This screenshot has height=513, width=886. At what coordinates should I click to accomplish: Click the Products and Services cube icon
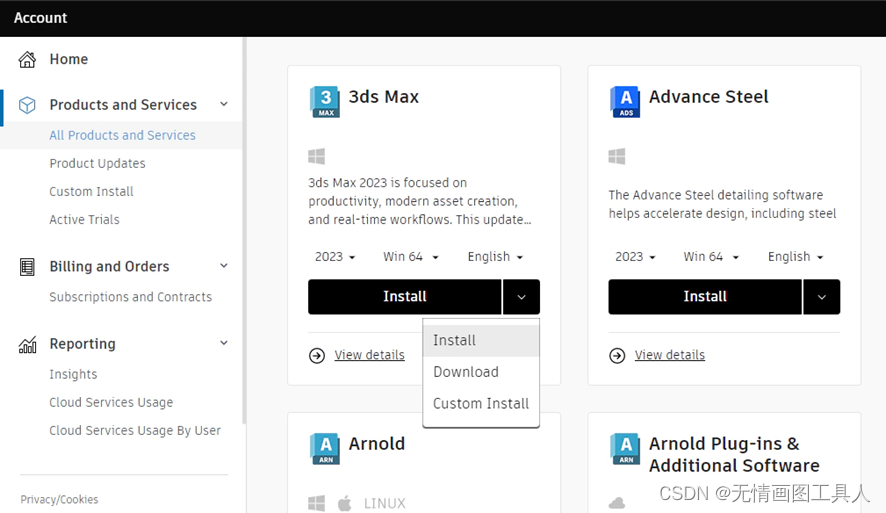[28, 105]
